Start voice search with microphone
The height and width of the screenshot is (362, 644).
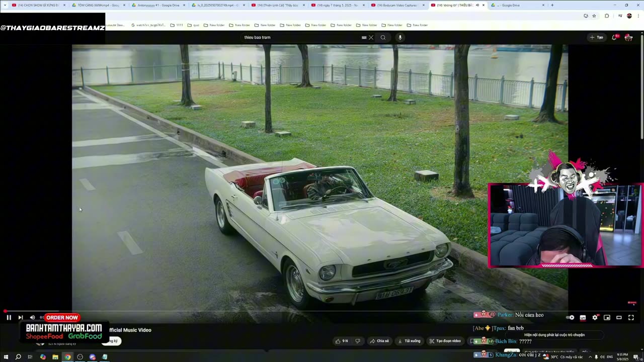coord(400,37)
